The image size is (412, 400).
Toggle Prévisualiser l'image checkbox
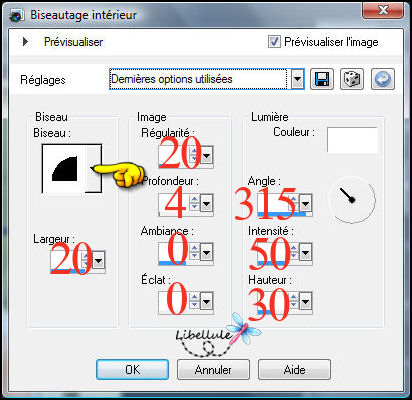pyautogui.click(x=274, y=42)
